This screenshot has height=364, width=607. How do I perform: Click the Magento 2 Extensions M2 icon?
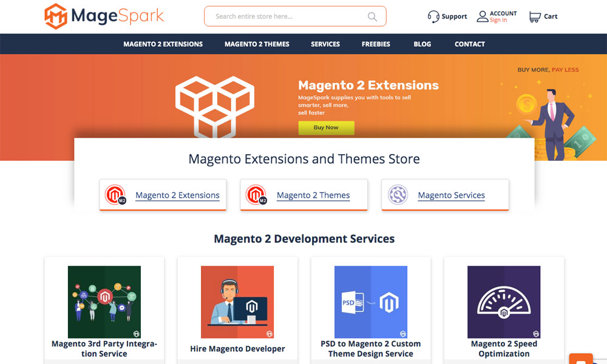pyautogui.click(x=115, y=195)
